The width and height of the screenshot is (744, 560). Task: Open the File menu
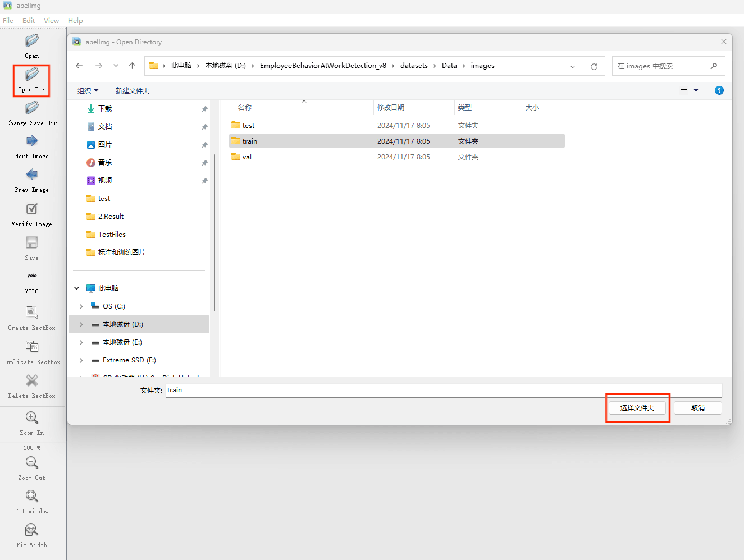coord(8,21)
